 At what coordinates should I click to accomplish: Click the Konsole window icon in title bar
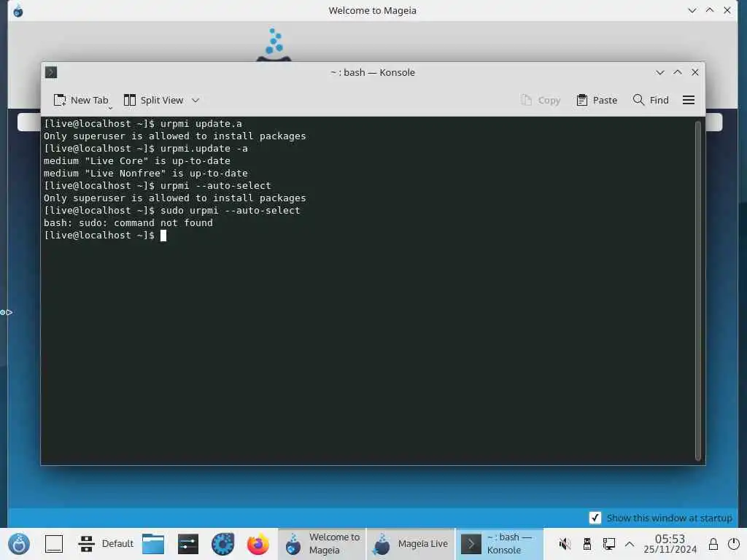coord(51,72)
